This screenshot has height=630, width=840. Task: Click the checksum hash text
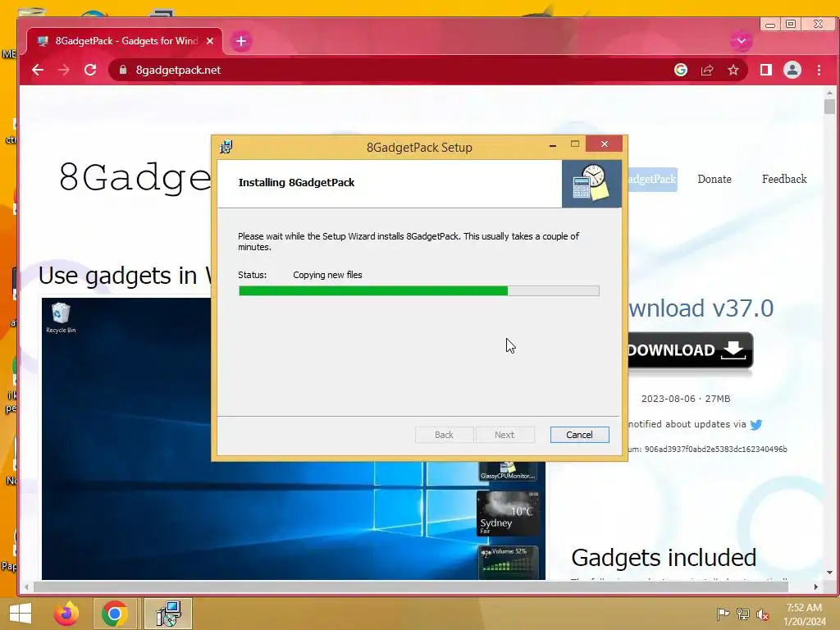pyautogui.click(x=715, y=450)
